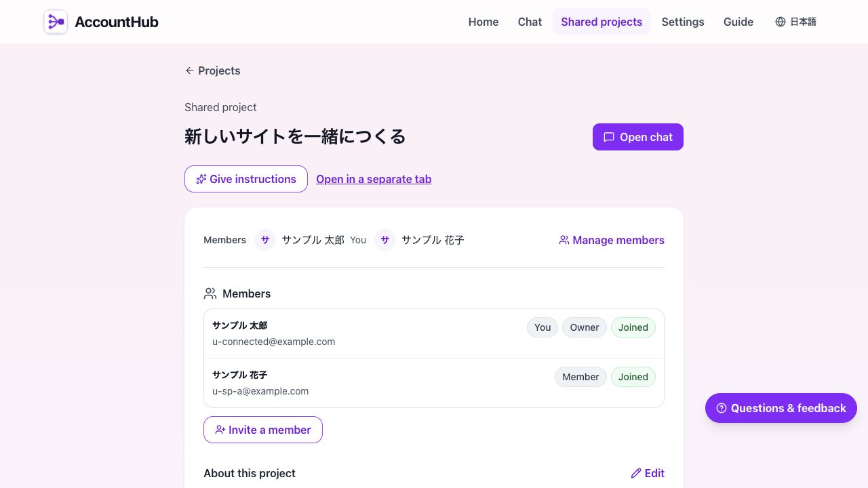Screen dimensions: 868x488
Task: Select the Shared projects tab
Action: coord(601,22)
